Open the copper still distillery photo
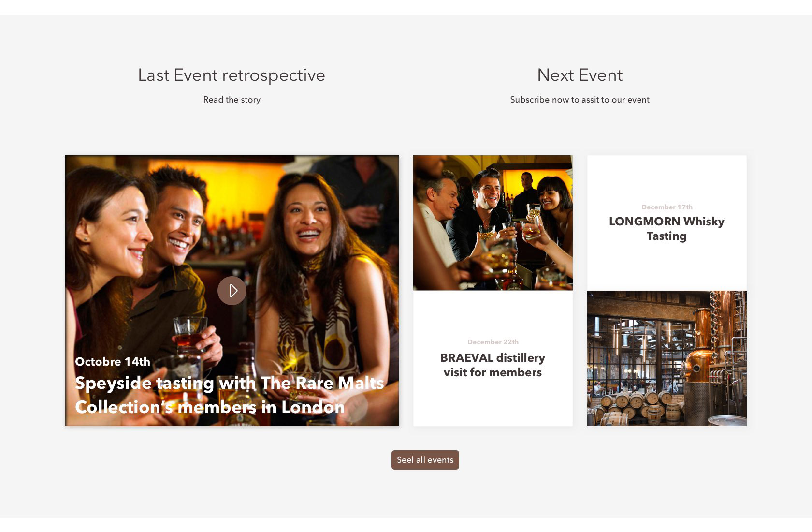 point(667,358)
